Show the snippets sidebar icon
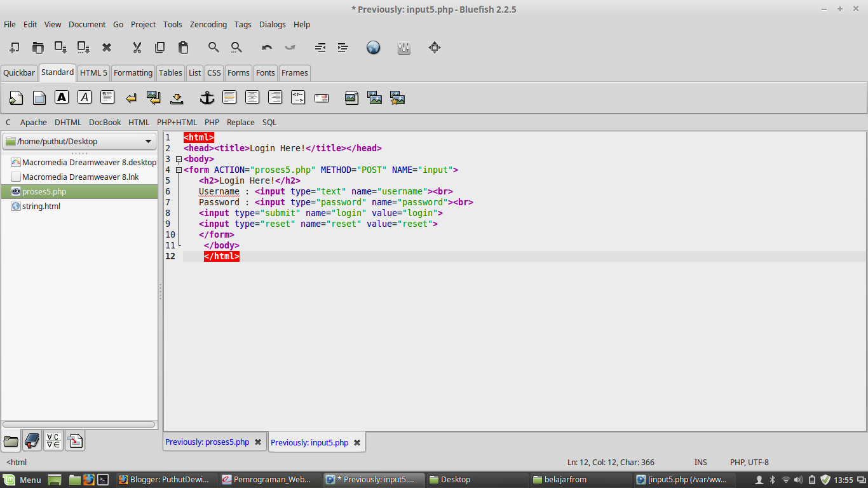 click(x=74, y=441)
